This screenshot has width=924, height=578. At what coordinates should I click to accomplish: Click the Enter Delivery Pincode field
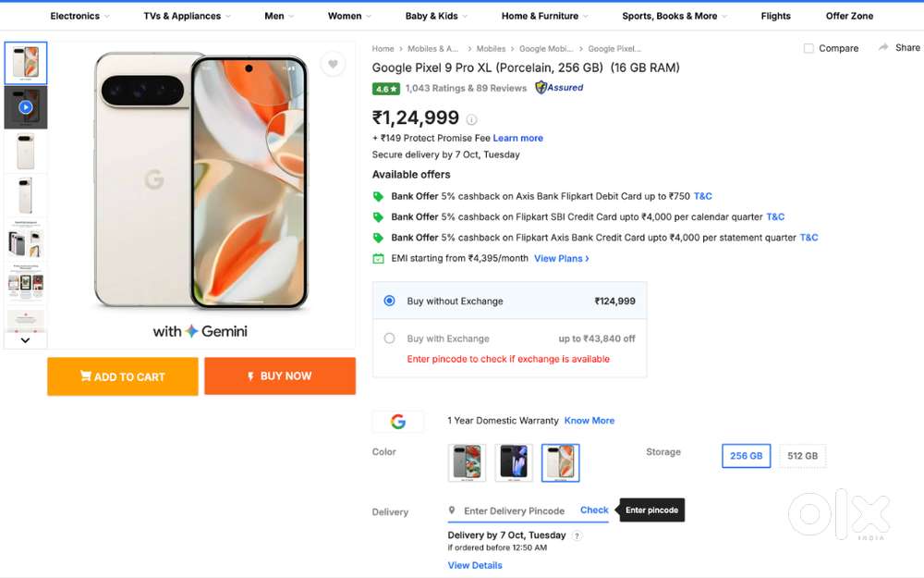pyautogui.click(x=514, y=510)
